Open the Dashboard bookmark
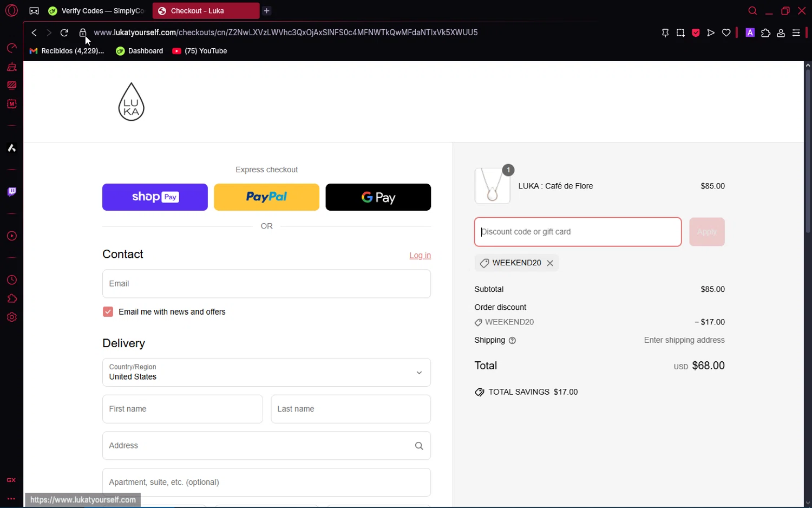This screenshot has height=508, width=812. tap(139, 51)
